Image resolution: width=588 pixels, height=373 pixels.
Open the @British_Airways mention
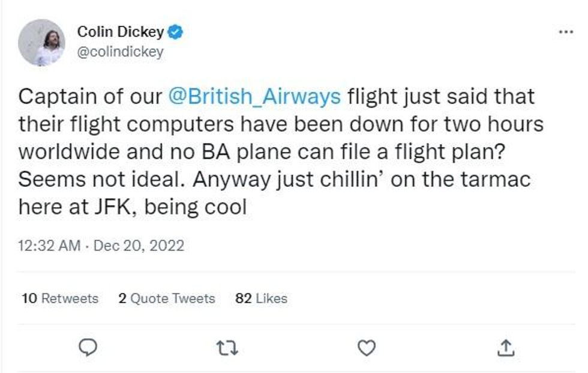253,97
